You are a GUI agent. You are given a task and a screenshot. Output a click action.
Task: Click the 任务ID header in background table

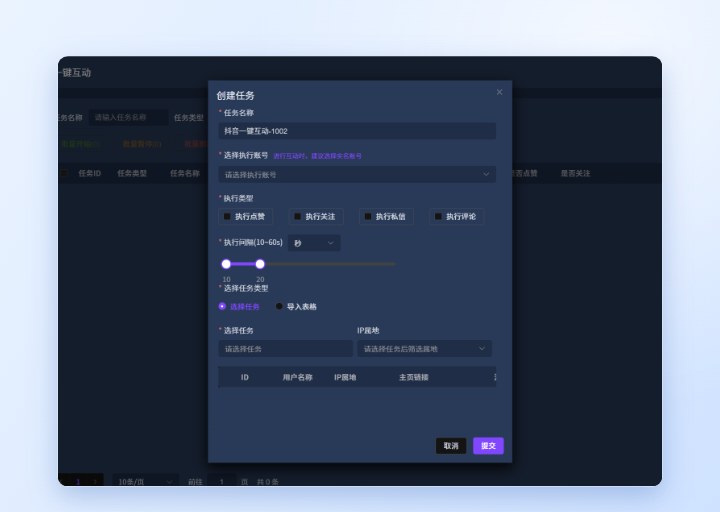[x=90, y=173]
